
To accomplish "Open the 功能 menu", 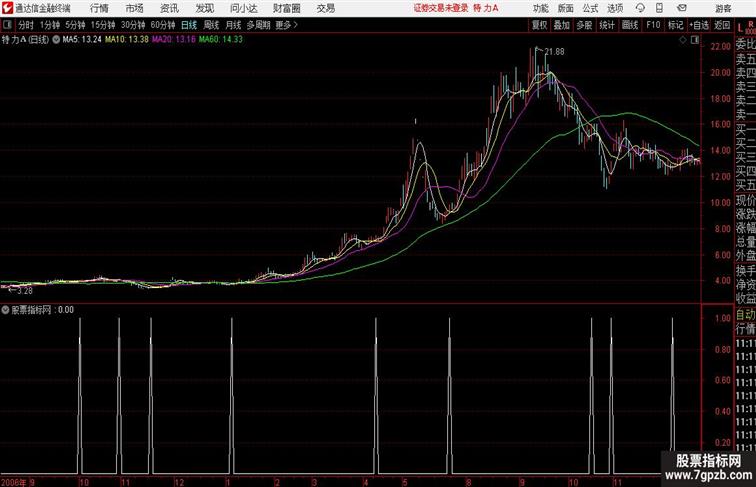I will (x=541, y=8).
